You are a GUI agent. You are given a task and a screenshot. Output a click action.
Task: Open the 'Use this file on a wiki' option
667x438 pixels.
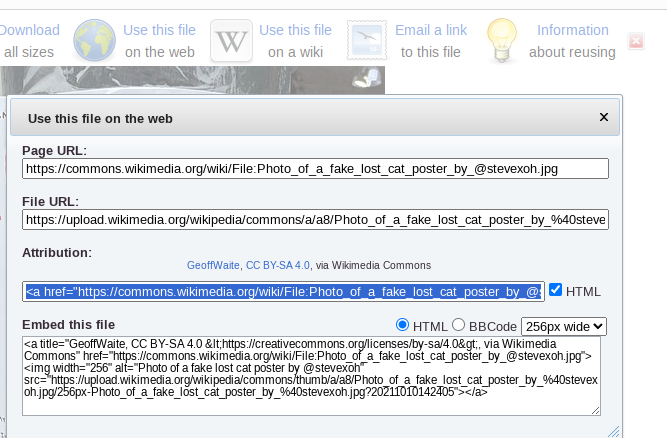pos(294,41)
